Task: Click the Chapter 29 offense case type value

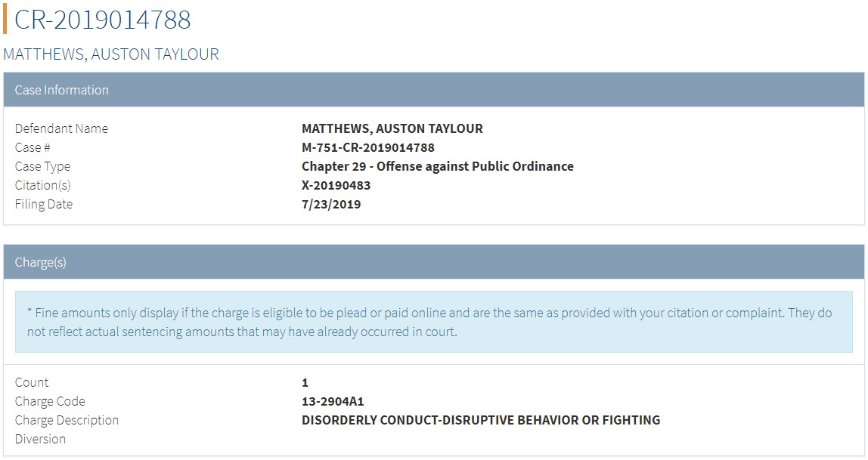Action: [437, 166]
